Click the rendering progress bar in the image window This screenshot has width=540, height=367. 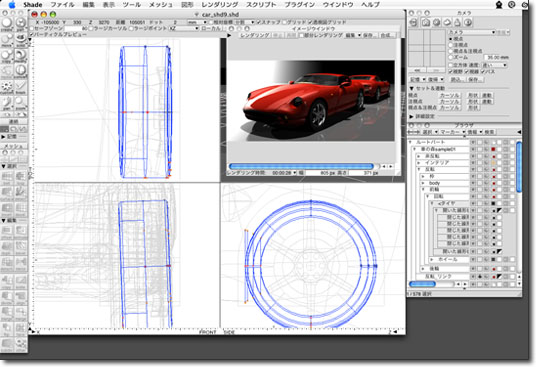pos(301,166)
